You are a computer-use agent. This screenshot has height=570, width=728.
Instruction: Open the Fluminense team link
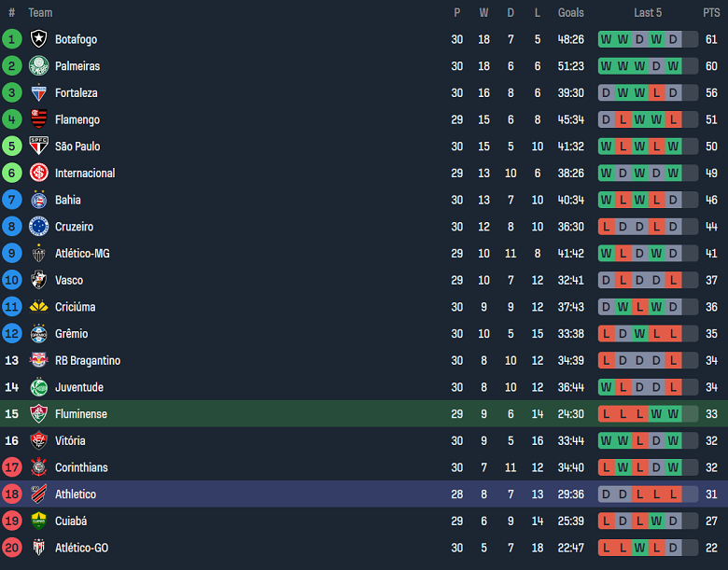coord(80,414)
